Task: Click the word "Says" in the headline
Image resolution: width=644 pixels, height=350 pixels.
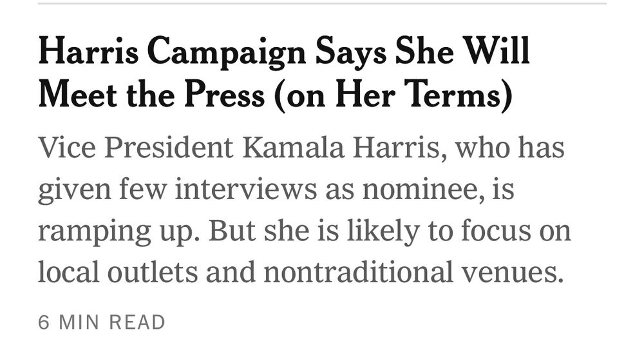Action: point(350,53)
